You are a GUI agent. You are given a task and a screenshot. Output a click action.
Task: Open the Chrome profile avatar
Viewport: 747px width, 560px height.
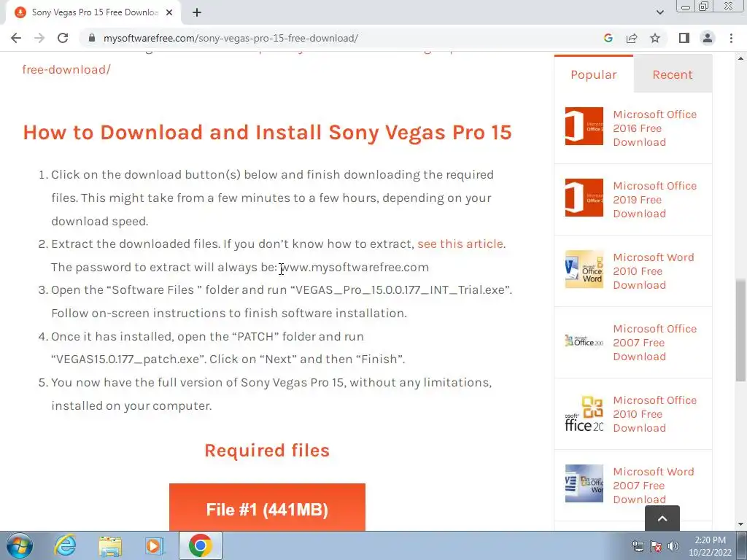pos(708,38)
